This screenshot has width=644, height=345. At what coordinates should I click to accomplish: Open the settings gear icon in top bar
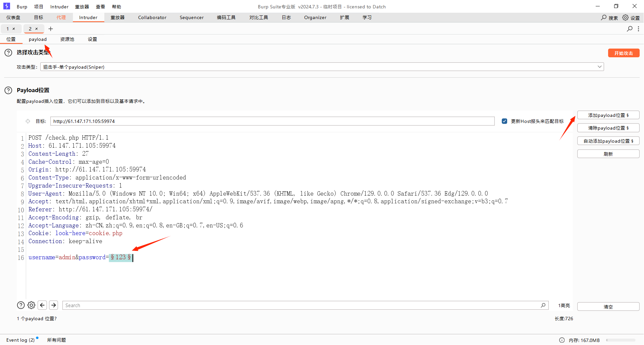pyautogui.click(x=626, y=17)
